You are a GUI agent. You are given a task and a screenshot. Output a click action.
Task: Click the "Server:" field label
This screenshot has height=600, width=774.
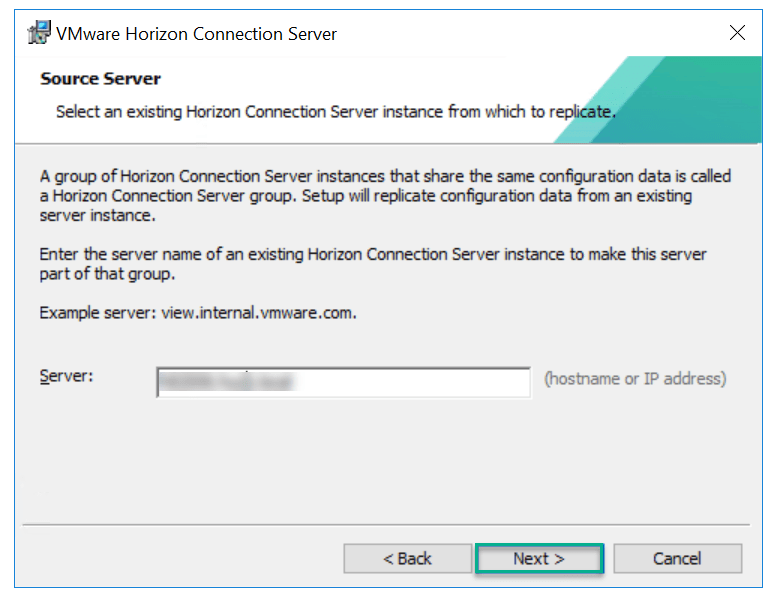(x=66, y=376)
